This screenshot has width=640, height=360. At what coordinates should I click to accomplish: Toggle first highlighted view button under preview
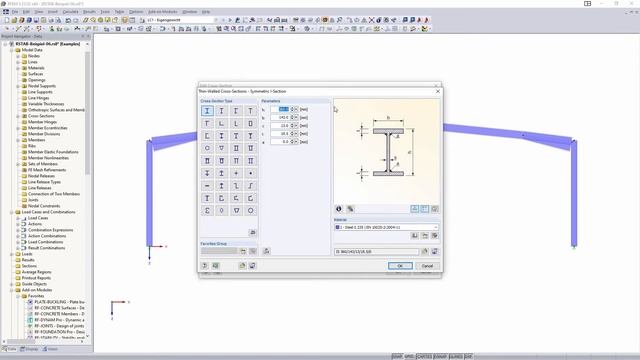[x=414, y=209]
